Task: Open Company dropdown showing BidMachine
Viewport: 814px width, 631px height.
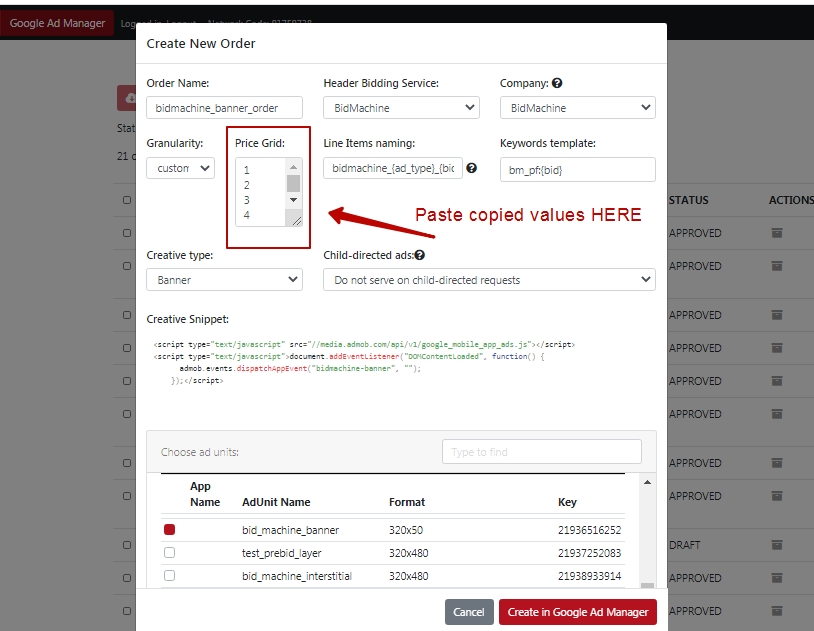Action: pos(578,108)
